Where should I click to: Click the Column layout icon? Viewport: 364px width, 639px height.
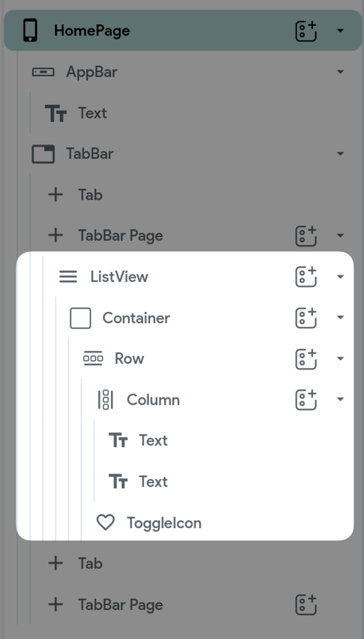(105, 400)
